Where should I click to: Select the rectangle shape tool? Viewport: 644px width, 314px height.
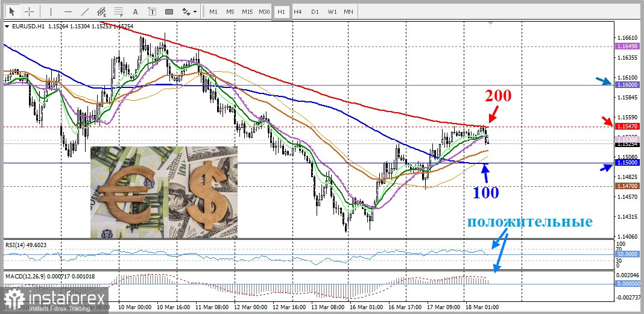[x=169, y=11]
